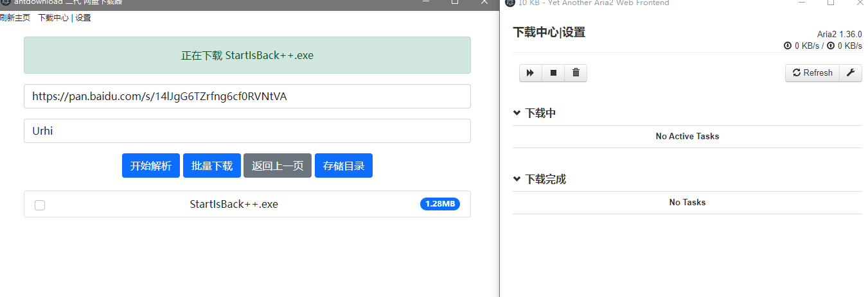The width and height of the screenshot is (868, 297).
Task: Open 下载中心 from the antdownload menu bar
Action: pos(53,18)
